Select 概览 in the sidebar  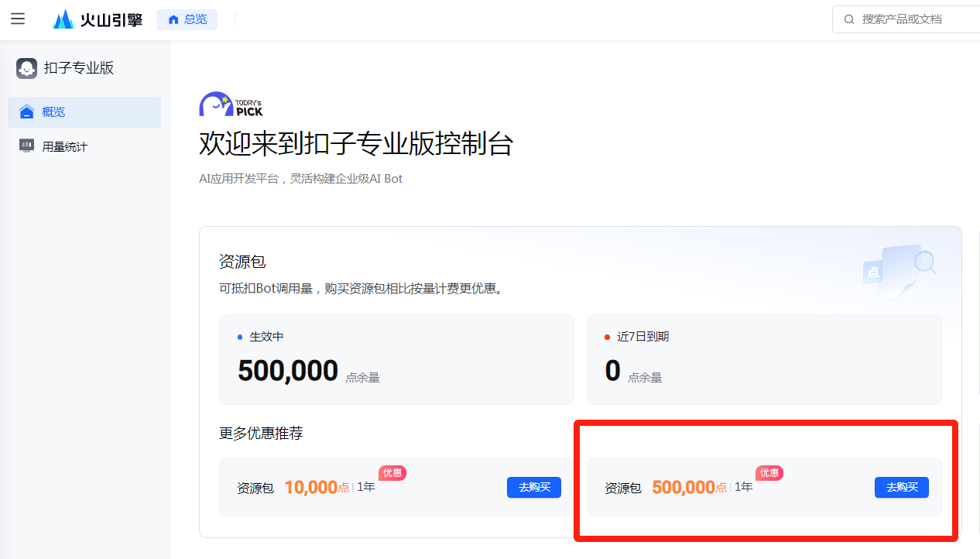click(x=84, y=112)
